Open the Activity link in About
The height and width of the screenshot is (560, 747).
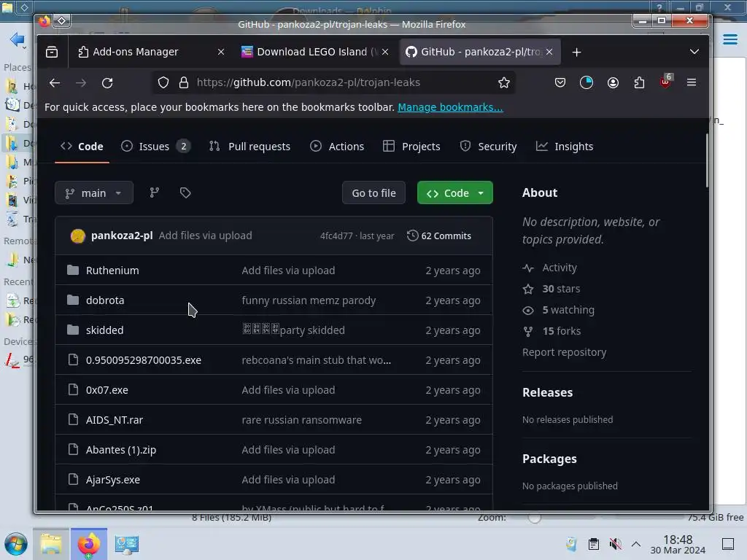tap(550, 268)
